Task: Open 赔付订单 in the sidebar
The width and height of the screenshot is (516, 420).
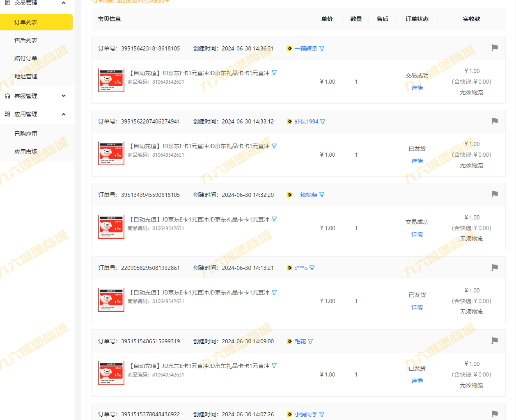Action: (x=26, y=58)
